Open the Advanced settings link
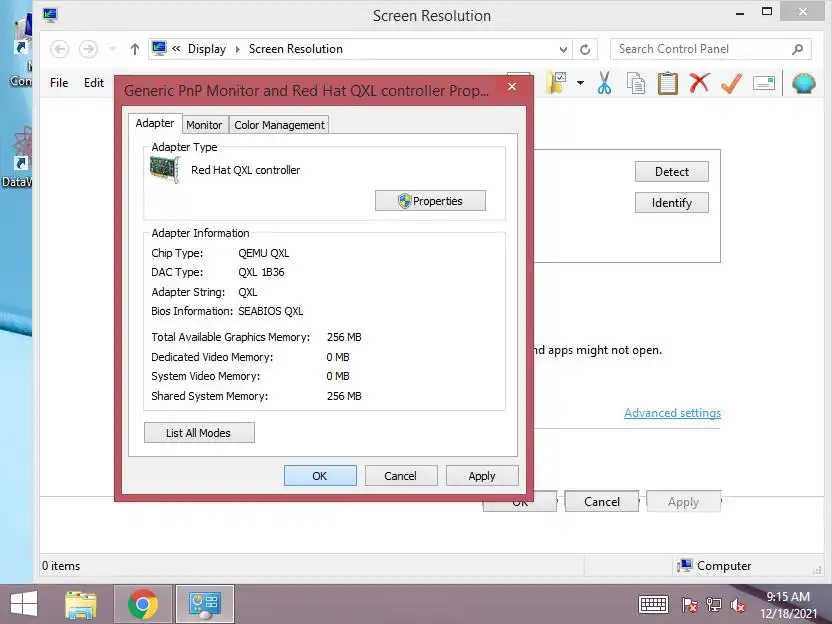Image resolution: width=832 pixels, height=624 pixels. point(672,413)
